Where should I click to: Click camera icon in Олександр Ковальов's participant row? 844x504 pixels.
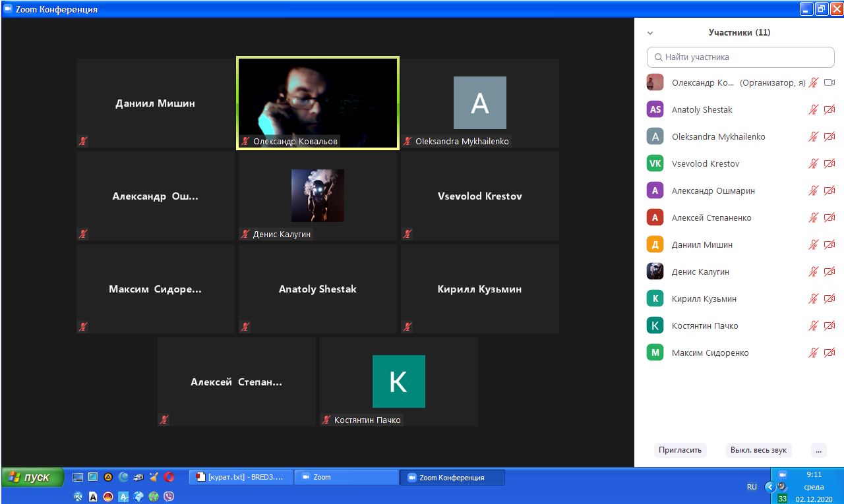click(x=829, y=83)
